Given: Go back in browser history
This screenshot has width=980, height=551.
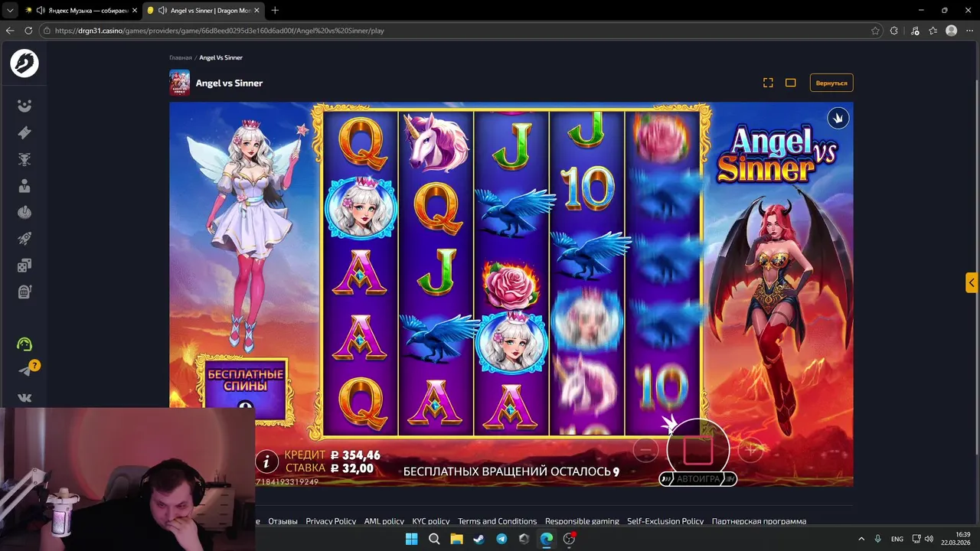Looking at the screenshot, I should click(10, 31).
